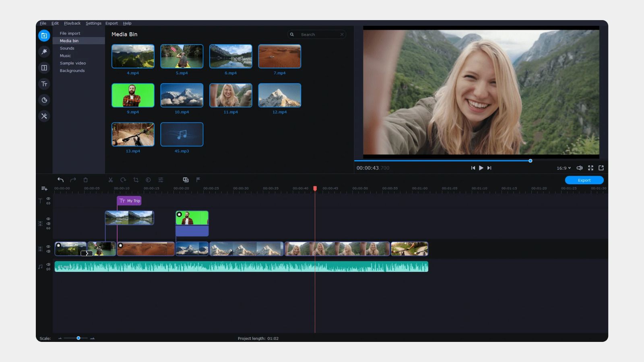
Task: Mute the main video track audio
Action: 49,251
